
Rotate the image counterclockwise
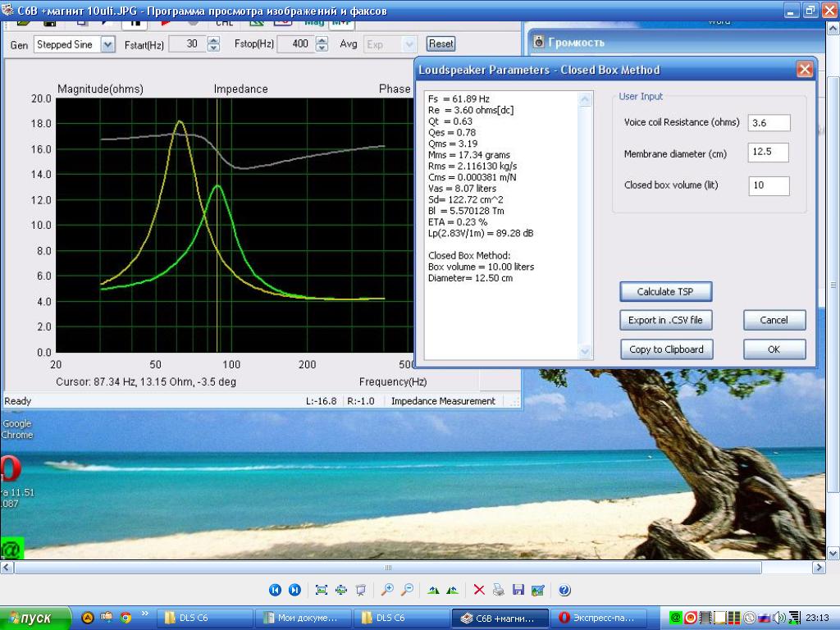[x=453, y=590]
